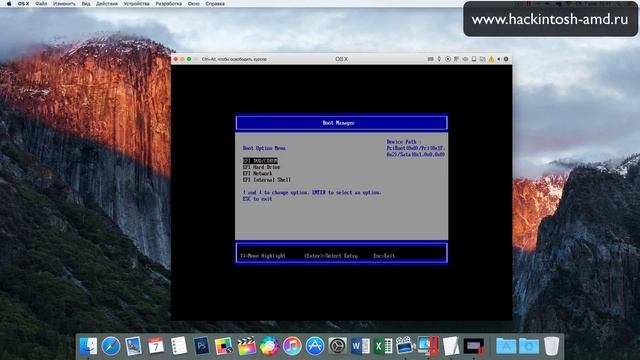Open the Действия menu
Image resolution: width=640 pixels, height=360 pixels.
click(107, 4)
